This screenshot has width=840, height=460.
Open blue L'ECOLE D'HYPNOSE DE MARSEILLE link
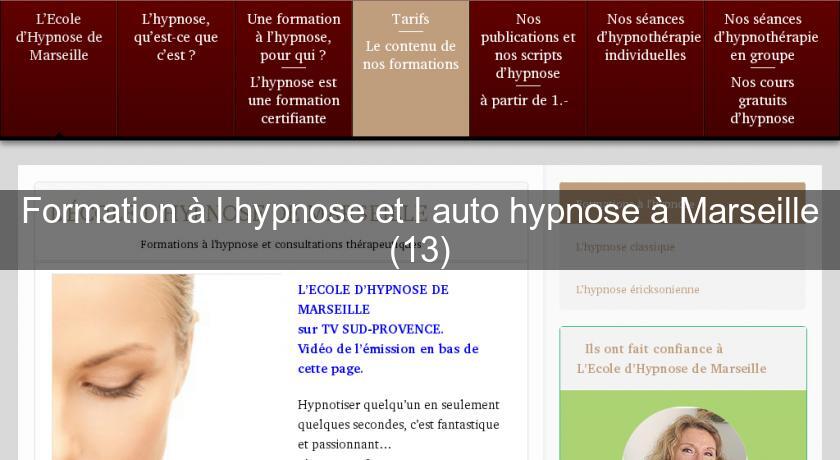click(x=373, y=299)
